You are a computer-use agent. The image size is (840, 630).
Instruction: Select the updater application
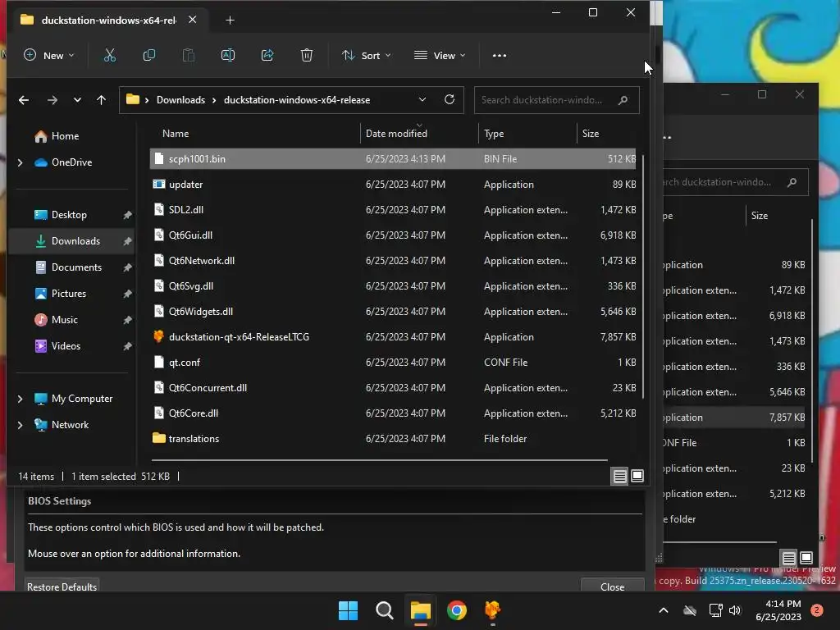point(393,185)
